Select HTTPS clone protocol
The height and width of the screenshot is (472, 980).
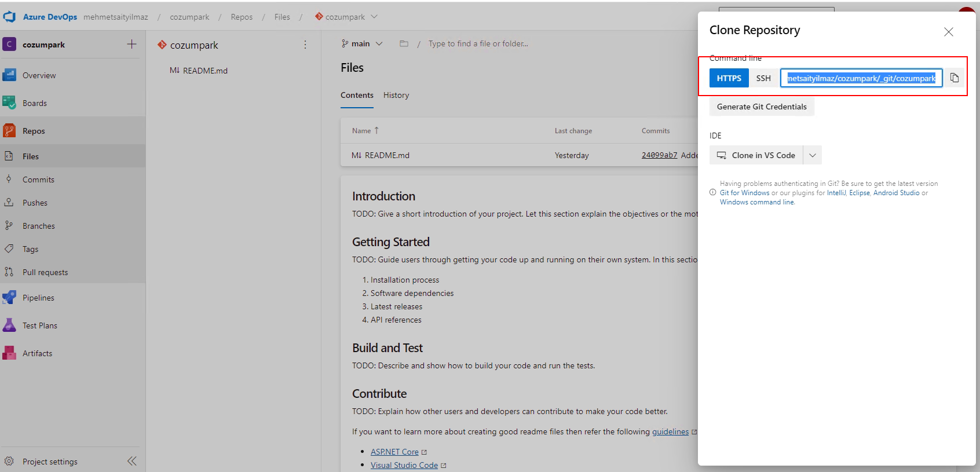pyautogui.click(x=729, y=78)
